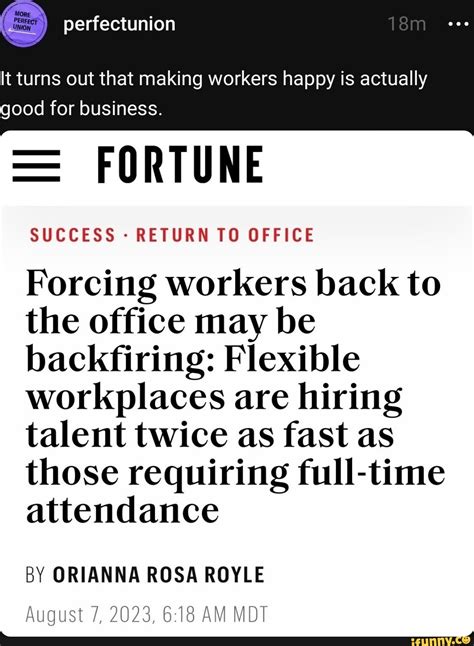This screenshot has width=474, height=646.
Task: Open the perfectunion username profile
Action: pos(119,24)
